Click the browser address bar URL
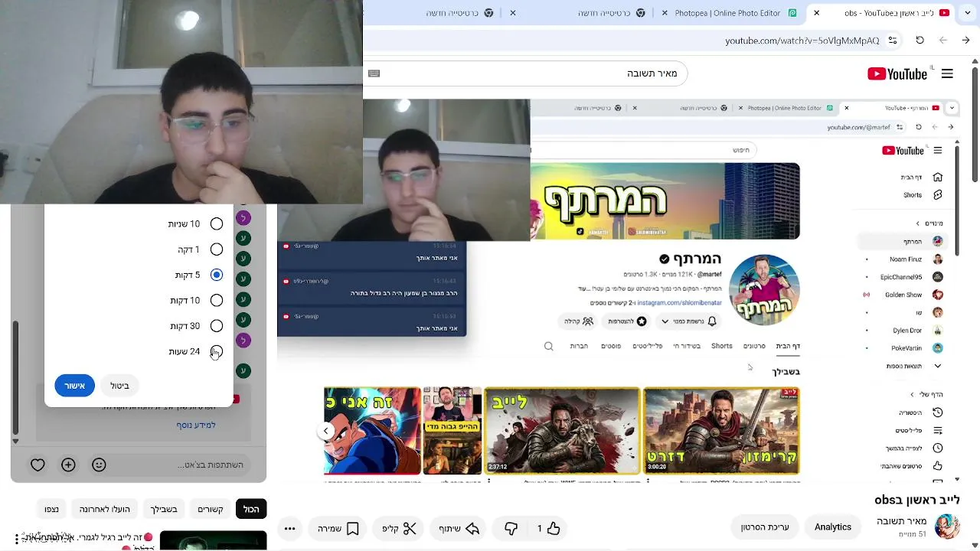 pos(802,41)
